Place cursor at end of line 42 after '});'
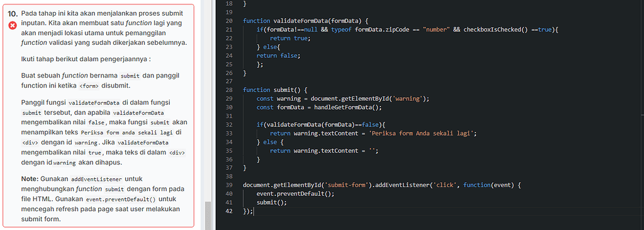This screenshot has height=230, width=644. pos(254,211)
